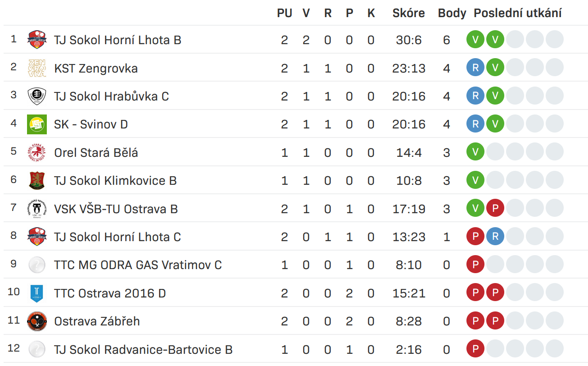Click the VSK VŠB-TU Ostrava B owl logo
This screenshot has height=366, width=588.
(37, 209)
